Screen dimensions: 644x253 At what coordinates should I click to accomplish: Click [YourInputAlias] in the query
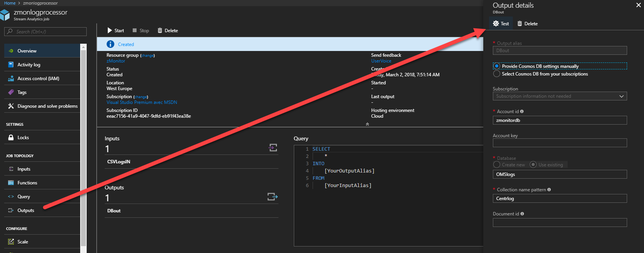coord(348,186)
